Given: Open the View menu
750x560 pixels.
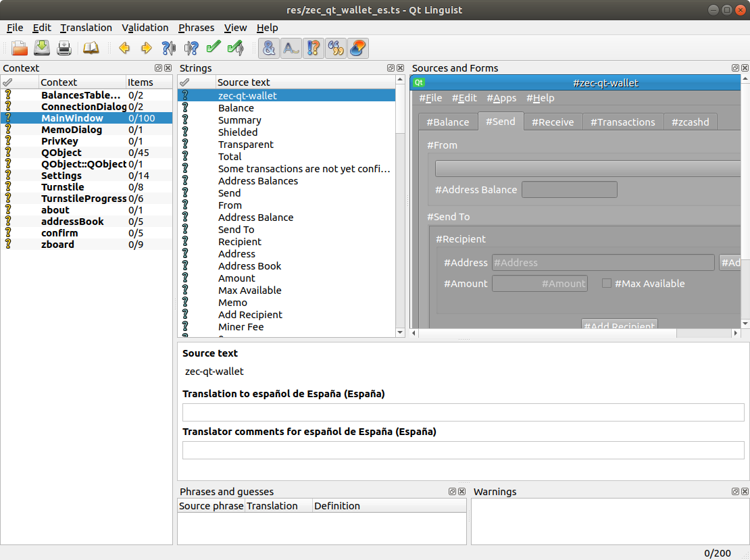Looking at the screenshot, I should coord(235,28).
